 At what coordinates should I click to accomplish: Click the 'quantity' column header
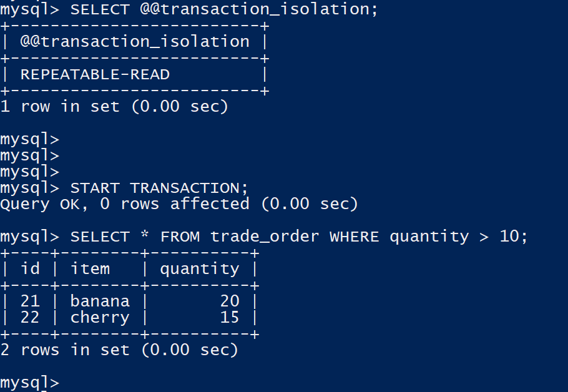[x=199, y=269]
